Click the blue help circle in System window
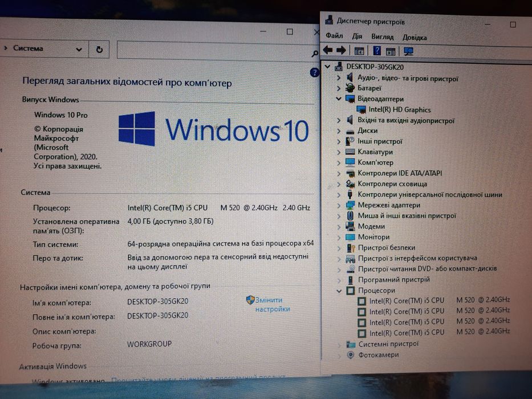Image resolution: width=532 pixels, height=399 pixels. click(314, 72)
